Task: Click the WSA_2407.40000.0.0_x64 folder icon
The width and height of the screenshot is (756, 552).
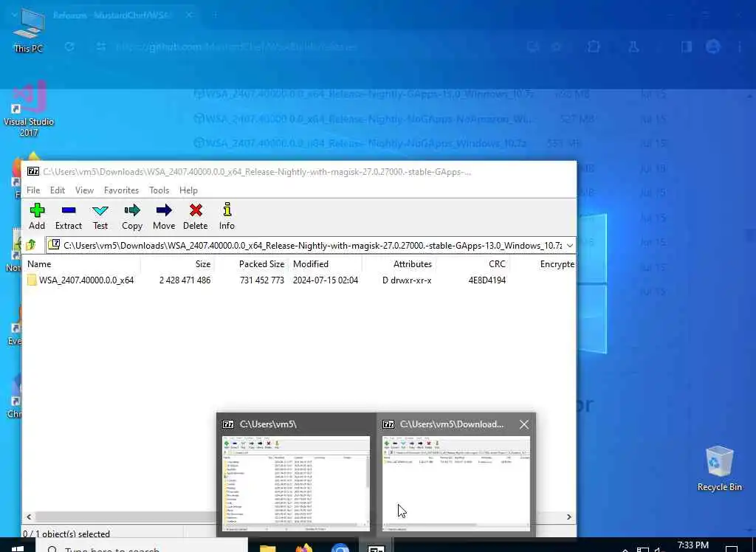Action: 32,280
